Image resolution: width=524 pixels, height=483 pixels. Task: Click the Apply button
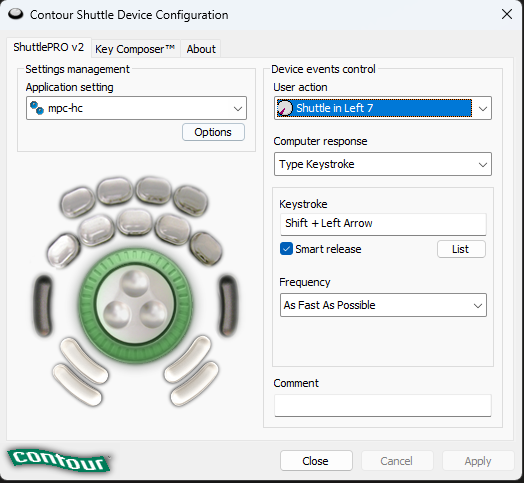point(478,461)
